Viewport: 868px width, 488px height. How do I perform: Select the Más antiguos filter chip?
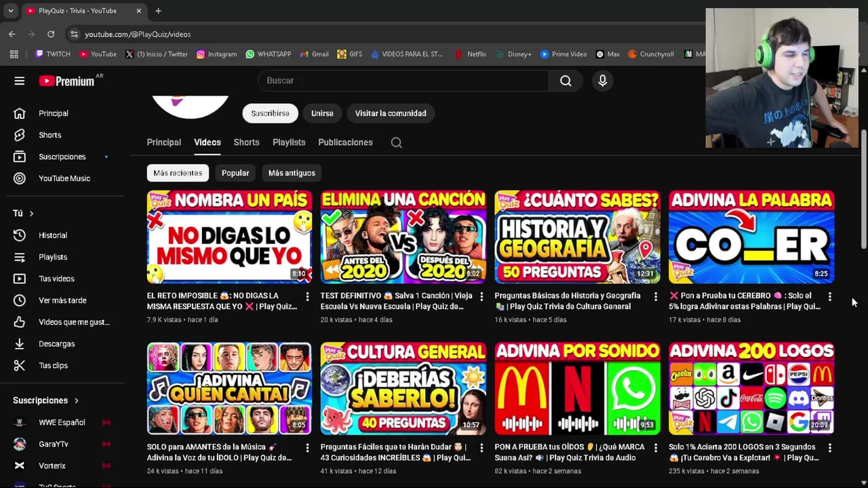292,173
